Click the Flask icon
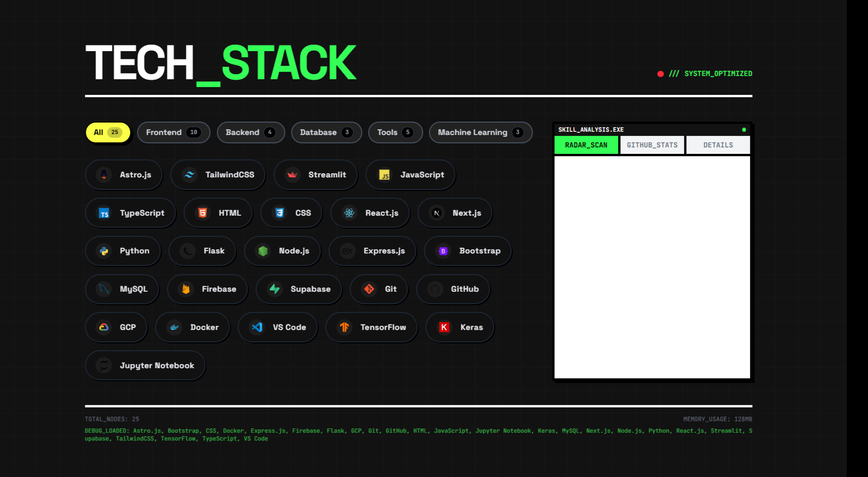This screenshot has width=868, height=477. tap(188, 251)
